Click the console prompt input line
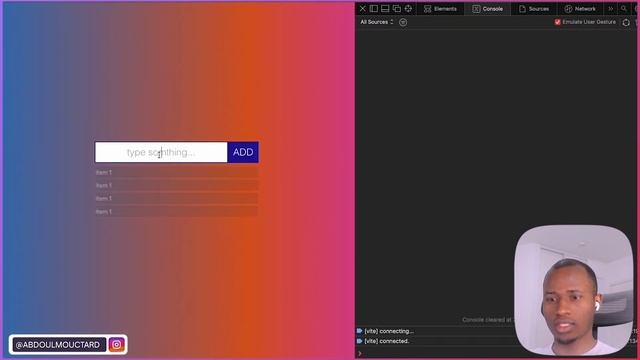 coord(435,353)
